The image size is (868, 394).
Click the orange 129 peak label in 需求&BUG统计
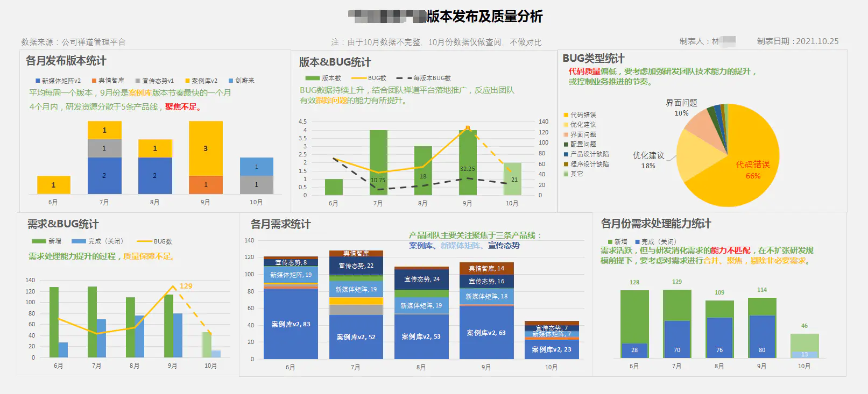pos(186,286)
